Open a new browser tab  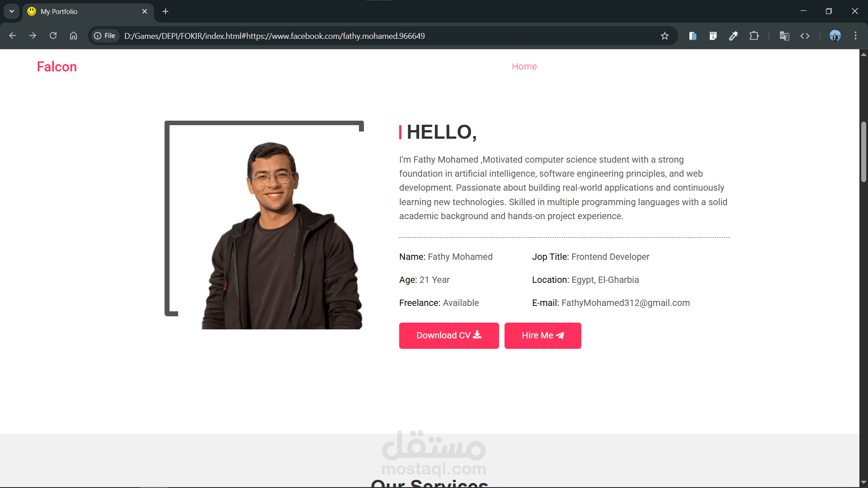click(165, 11)
